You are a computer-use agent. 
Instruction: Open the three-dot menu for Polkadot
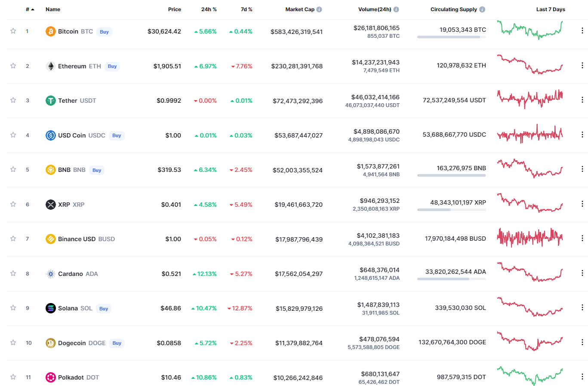[x=582, y=377]
